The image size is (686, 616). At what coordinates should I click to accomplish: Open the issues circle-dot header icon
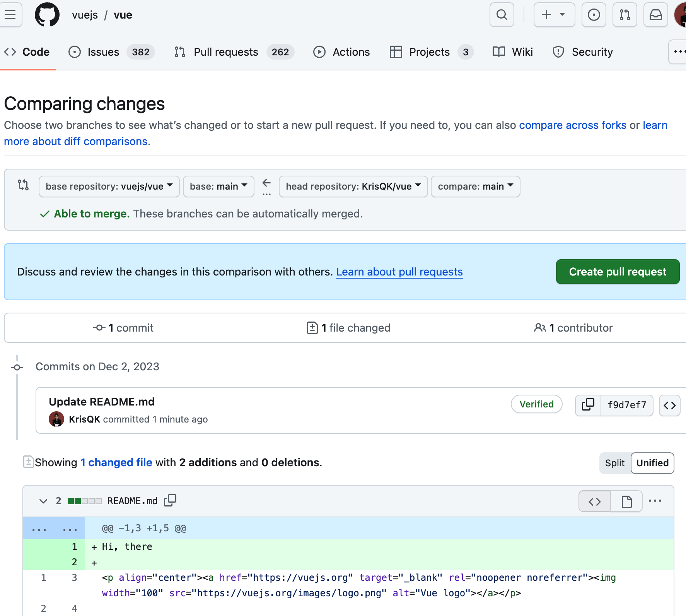[x=594, y=15]
